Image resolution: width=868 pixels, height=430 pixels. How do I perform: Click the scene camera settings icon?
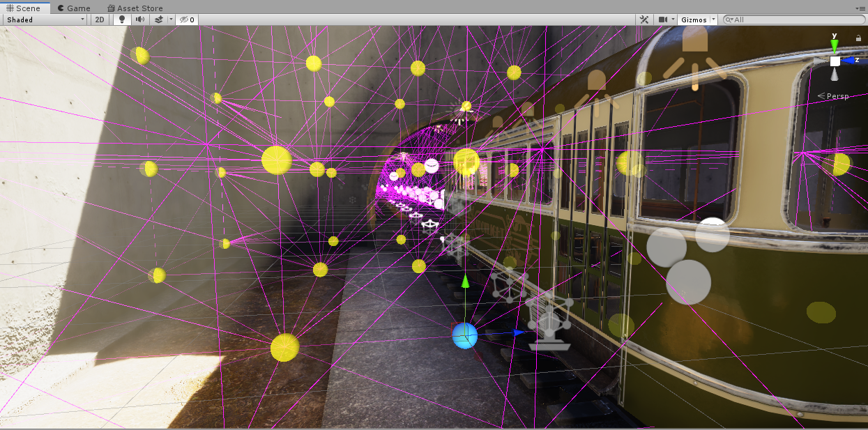(663, 20)
